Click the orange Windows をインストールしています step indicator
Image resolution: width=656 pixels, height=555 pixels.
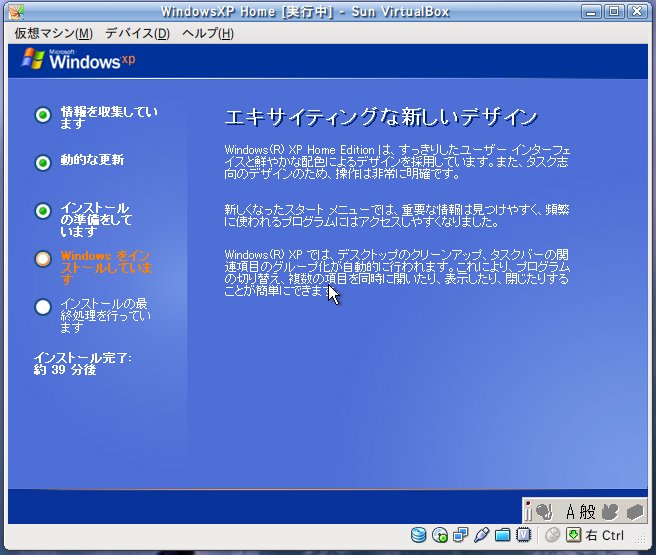click(x=43, y=259)
